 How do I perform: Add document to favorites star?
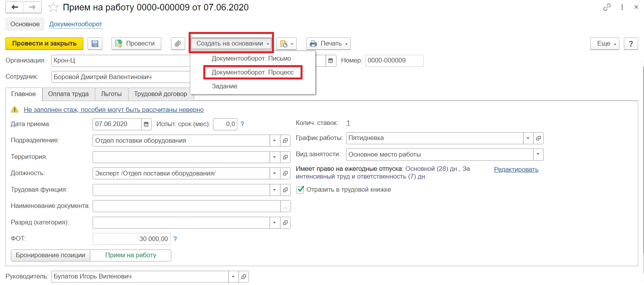[x=53, y=7]
